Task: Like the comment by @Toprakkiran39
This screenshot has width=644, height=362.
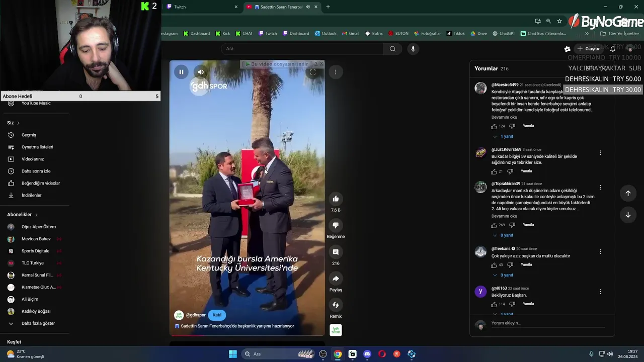Action: (494, 225)
